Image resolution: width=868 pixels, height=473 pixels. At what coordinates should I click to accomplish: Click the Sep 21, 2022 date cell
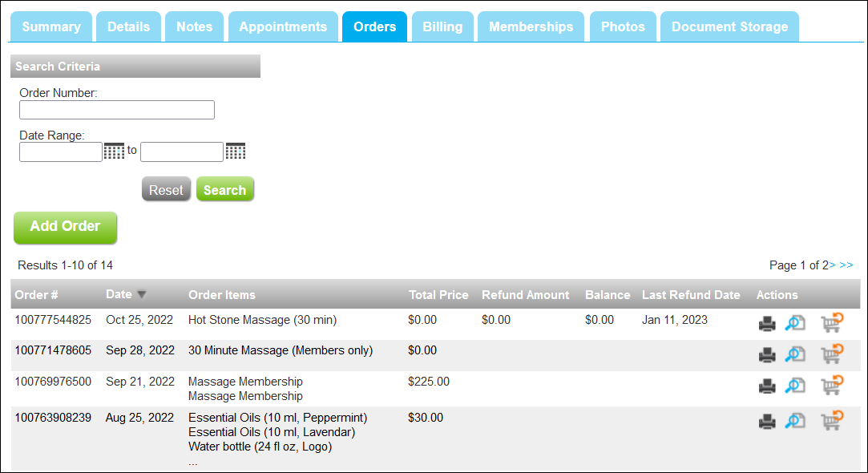pyautogui.click(x=140, y=381)
